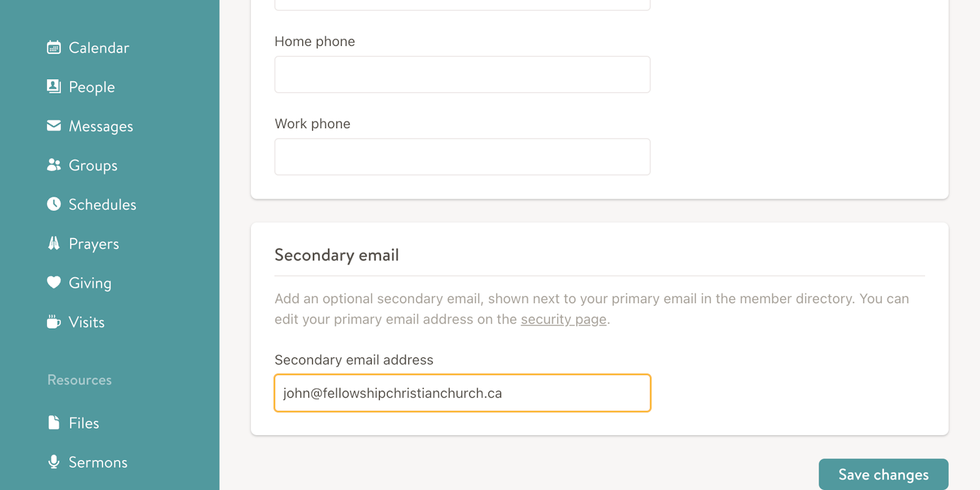Click the Sermons microphone icon
The height and width of the screenshot is (490, 980).
(x=54, y=462)
